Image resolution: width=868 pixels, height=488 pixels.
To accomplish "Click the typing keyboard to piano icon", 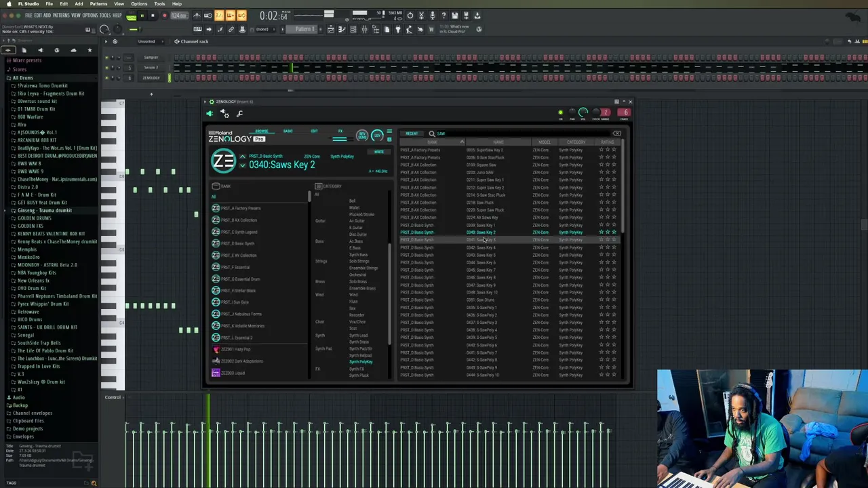I will coord(197,29).
